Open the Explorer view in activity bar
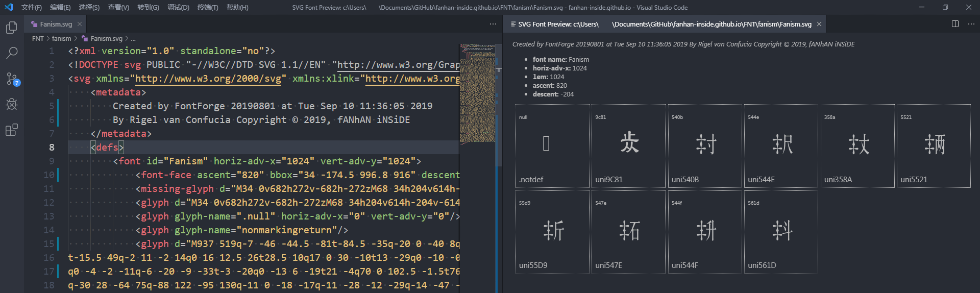This screenshot has height=293, width=980. (x=12, y=27)
